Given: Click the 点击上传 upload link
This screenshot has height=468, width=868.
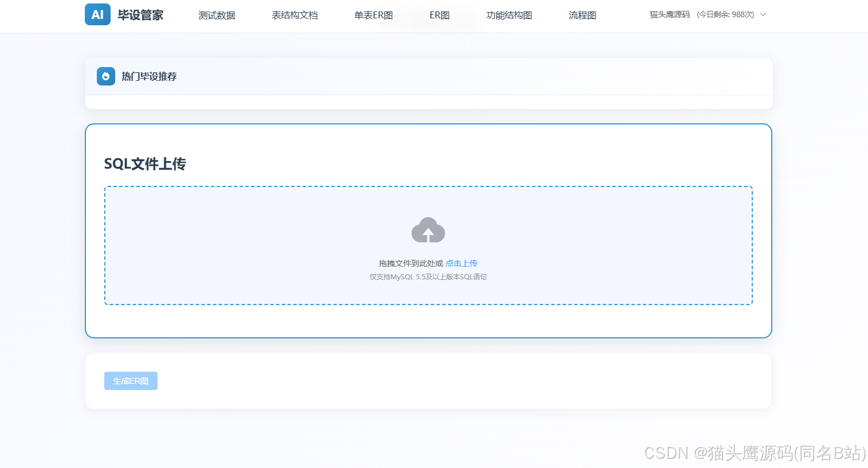Looking at the screenshot, I should coord(461,263).
